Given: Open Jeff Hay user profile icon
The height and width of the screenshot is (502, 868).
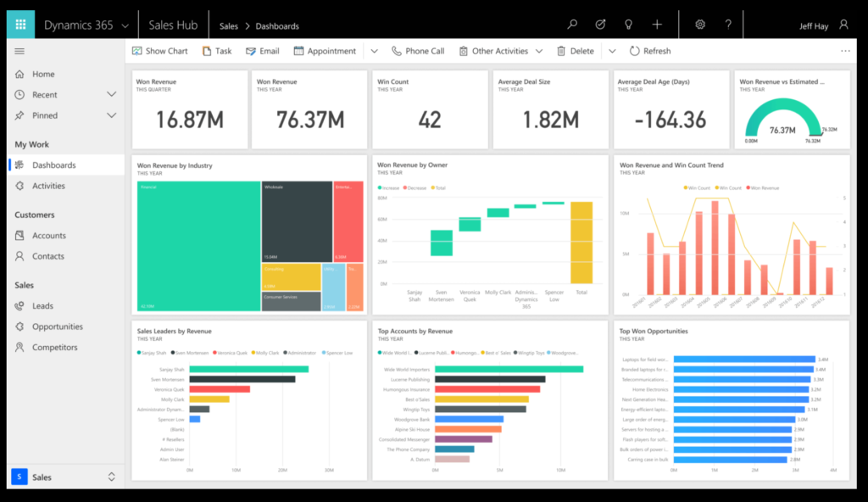Looking at the screenshot, I should 843,25.
